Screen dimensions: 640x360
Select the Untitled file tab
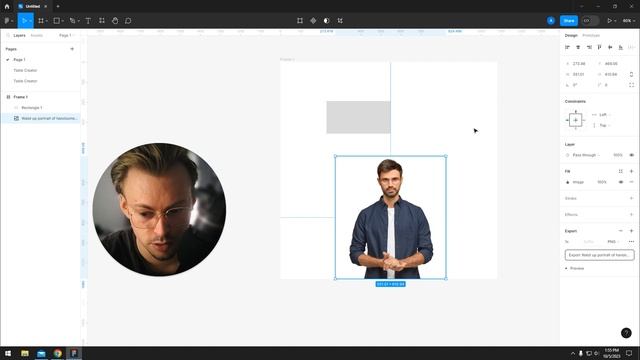pyautogui.click(x=33, y=6)
